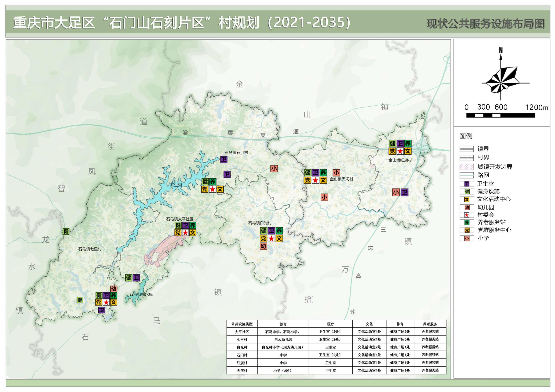This screenshot has width=555, height=392.
Task: Click the 小学（2所） cell in 天河村 row
Action: 283,370
